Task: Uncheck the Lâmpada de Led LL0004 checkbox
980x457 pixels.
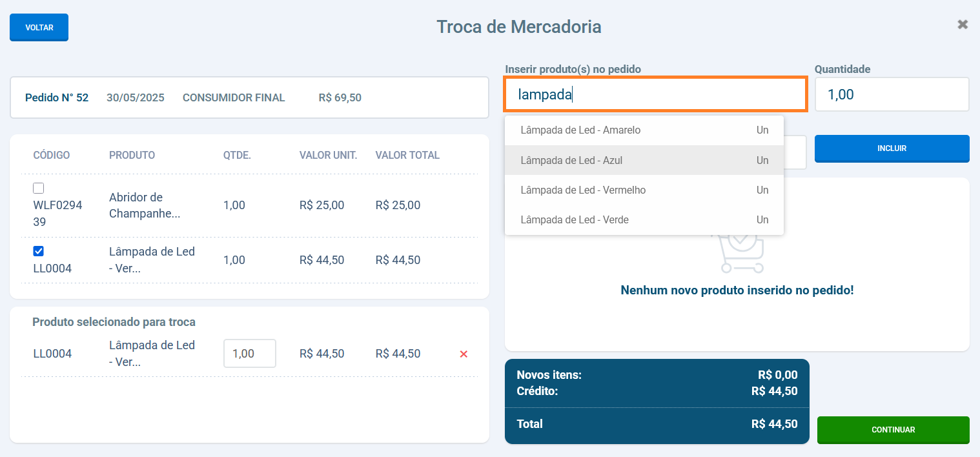Action: (39, 251)
